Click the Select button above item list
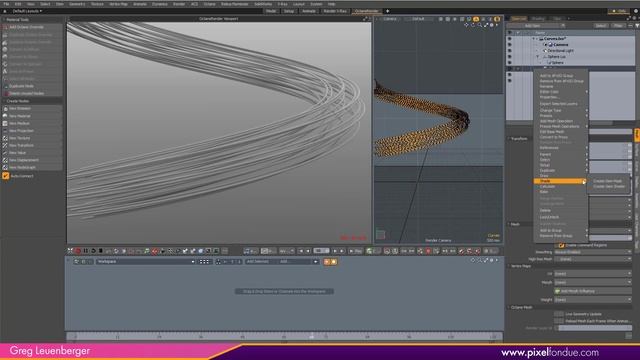The width and height of the screenshot is (640, 360). coord(600,26)
